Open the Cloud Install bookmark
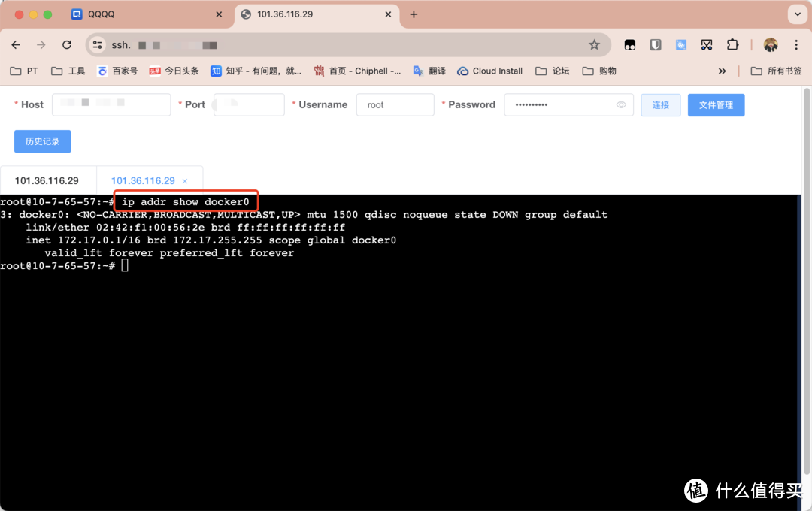Screen dimensions: 812x511 tap(490, 71)
